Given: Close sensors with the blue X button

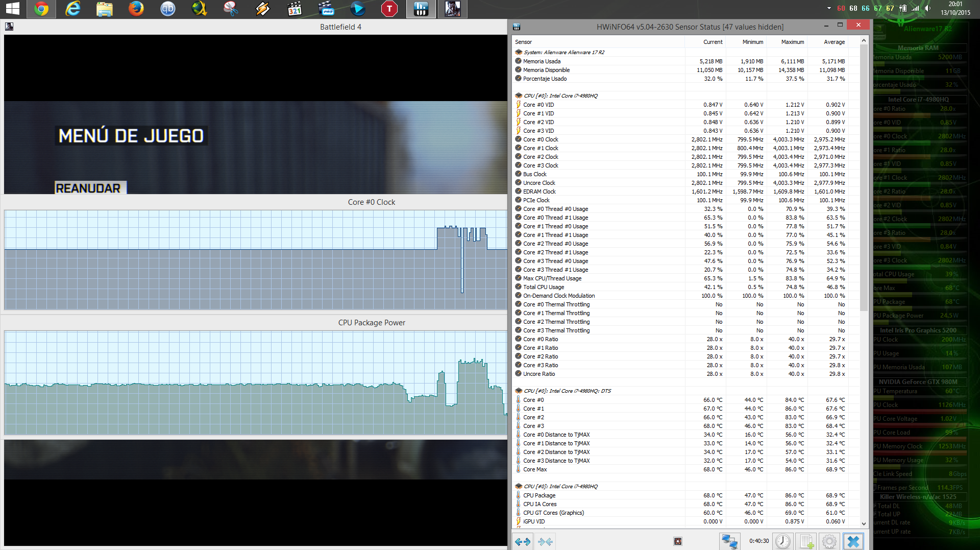Looking at the screenshot, I should coord(853,541).
